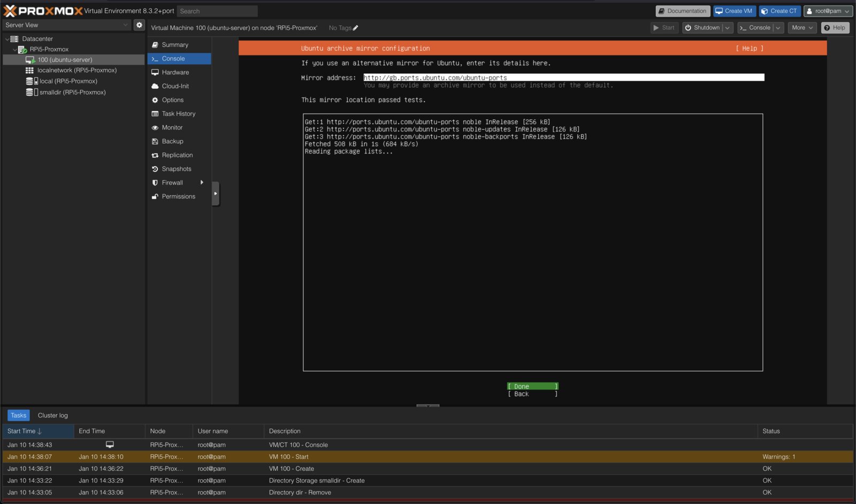Switch to the Cluster log tab
Image resolution: width=856 pixels, height=504 pixels.
pyautogui.click(x=53, y=416)
